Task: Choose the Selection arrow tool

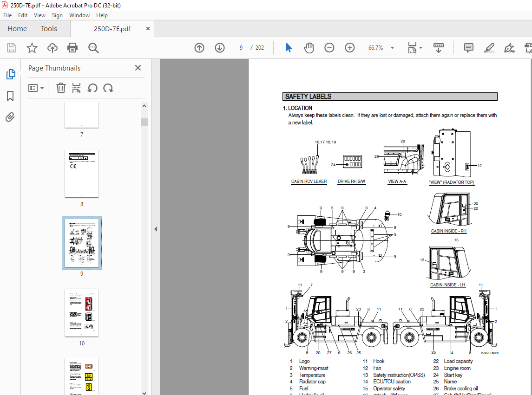Action: [x=289, y=48]
